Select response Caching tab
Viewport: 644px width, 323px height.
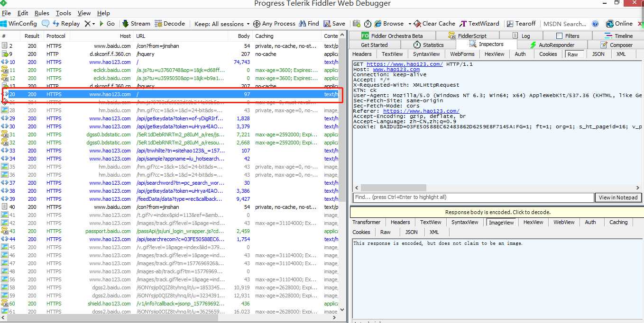pyautogui.click(x=618, y=222)
